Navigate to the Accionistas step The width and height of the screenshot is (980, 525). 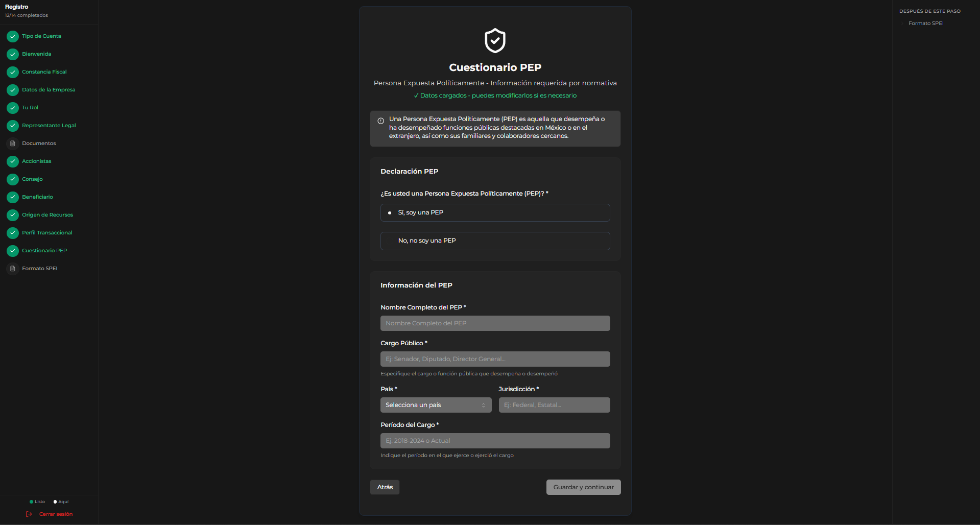point(37,161)
